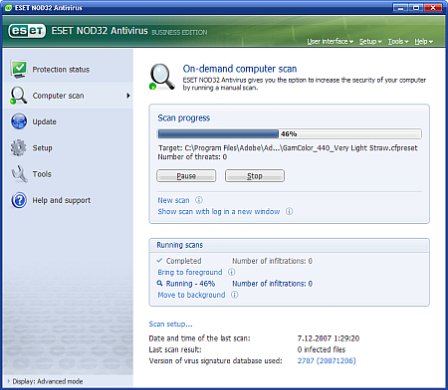Click the info icon next to Move to background

click(x=235, y=295)
